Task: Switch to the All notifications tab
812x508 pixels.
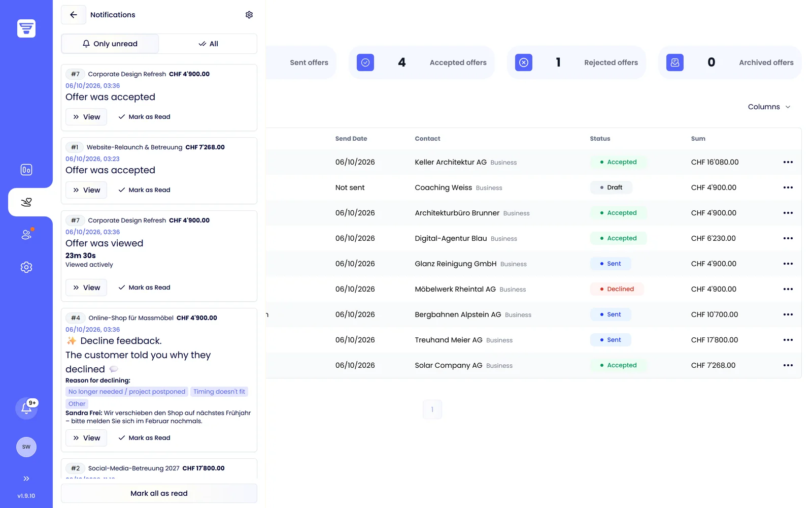Action: (208, 44)
